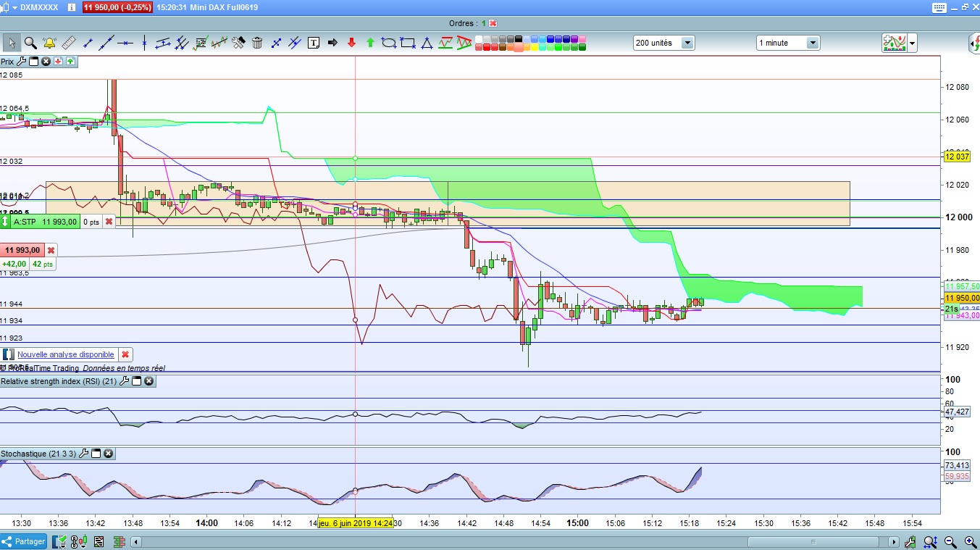Toggle Stochastique panel window mode square icon
The image size is (980, 550).
click(96, 454)
